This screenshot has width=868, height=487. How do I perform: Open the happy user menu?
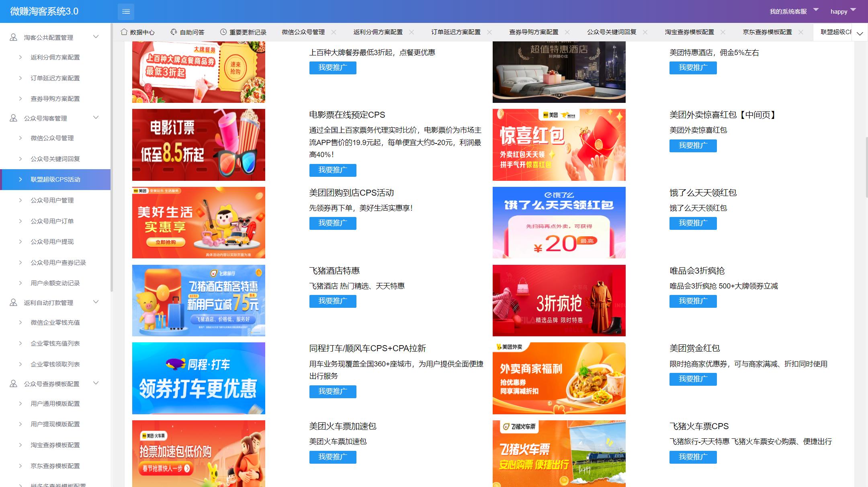(843, 11)
